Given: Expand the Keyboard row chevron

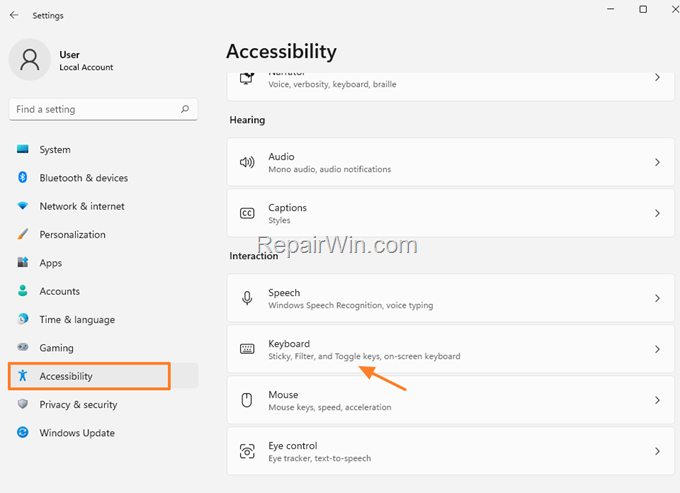Looking at the screenshot, I should click(657, 349).
